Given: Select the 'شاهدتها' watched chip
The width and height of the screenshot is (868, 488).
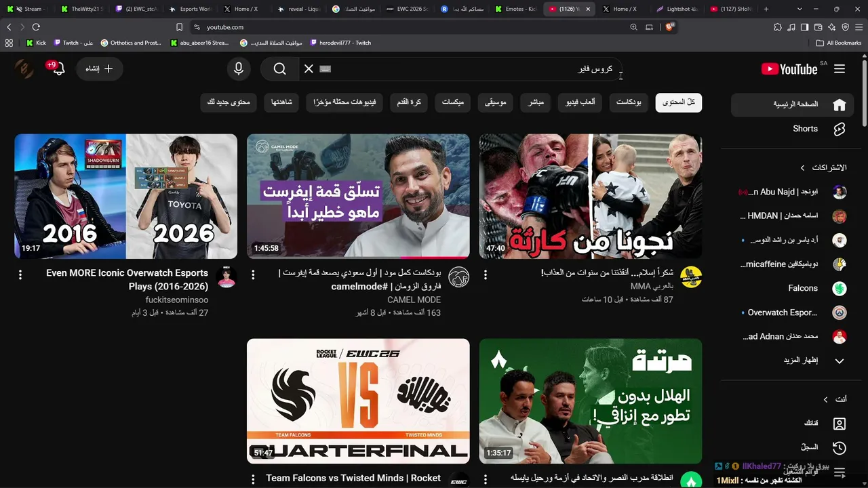Looking at the screenshot, I should coord(281,102).
